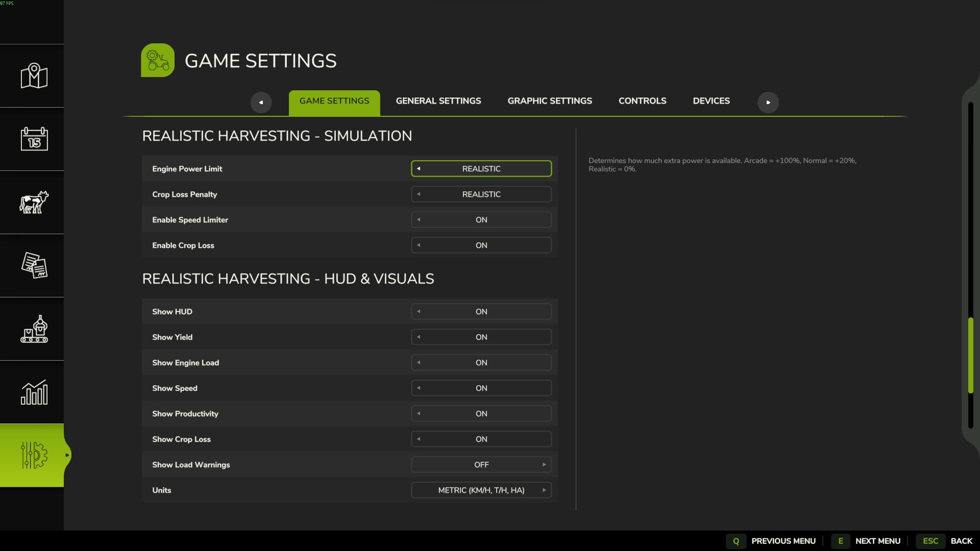The image size is (980, 551).
Task: Turn on Show Load Warnings
Action: point(480,464)
